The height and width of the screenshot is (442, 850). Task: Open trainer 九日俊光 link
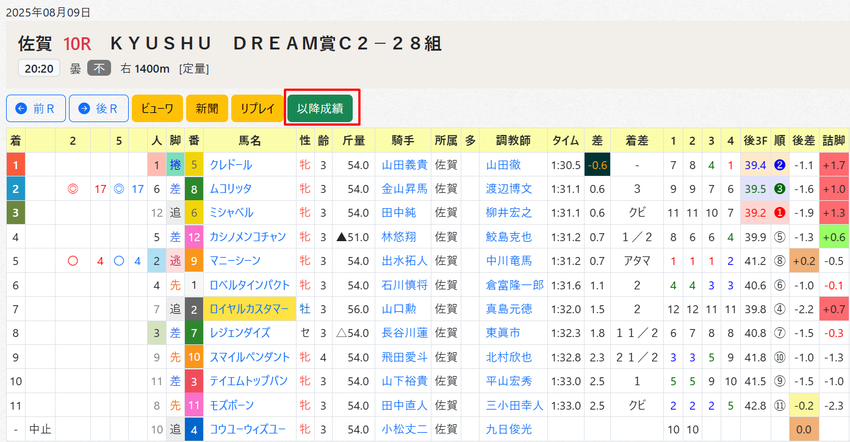tap(508, 430)
